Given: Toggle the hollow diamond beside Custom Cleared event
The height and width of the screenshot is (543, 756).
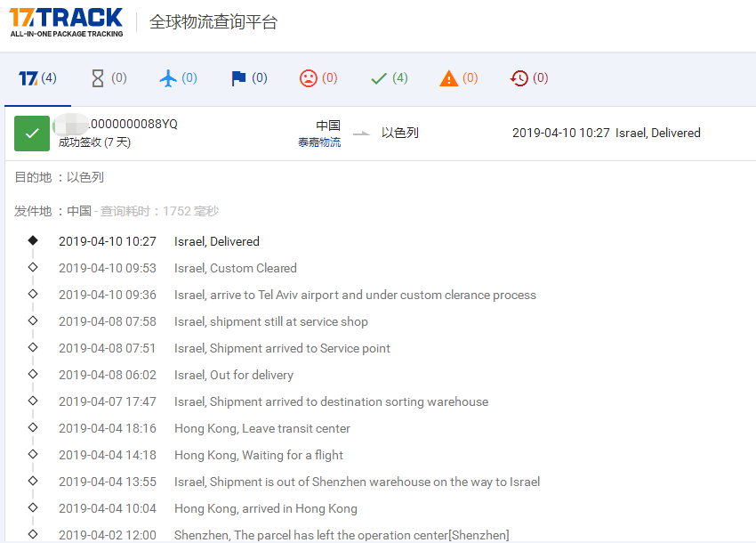Looking at the screenshot, I should click(x=33, y=267).
